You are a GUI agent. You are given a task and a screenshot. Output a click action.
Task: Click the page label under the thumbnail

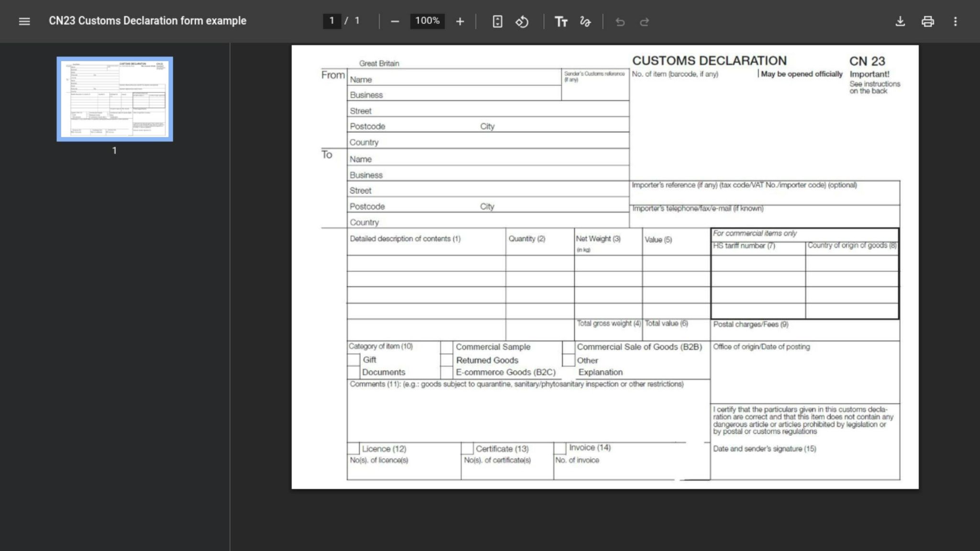[x=114, y=150]
